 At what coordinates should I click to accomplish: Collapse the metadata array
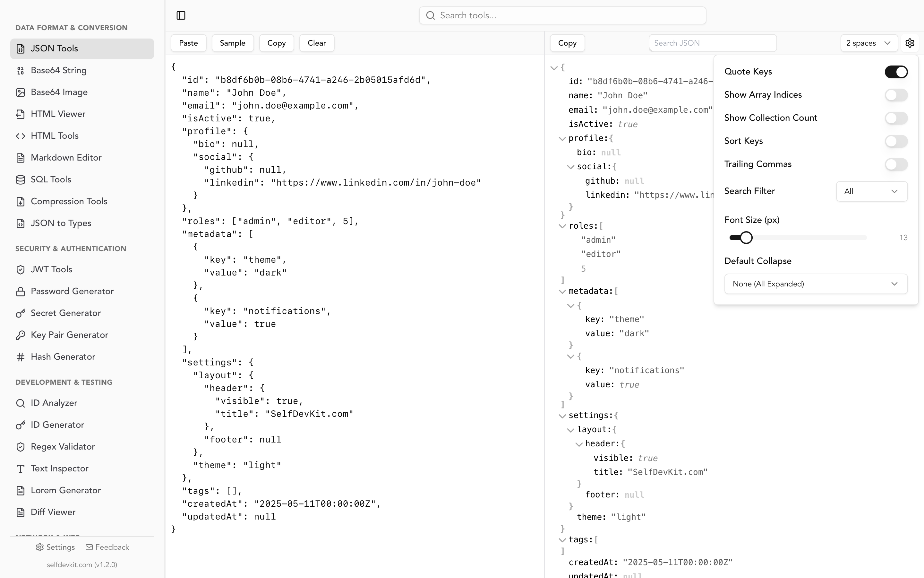[562, 291]
